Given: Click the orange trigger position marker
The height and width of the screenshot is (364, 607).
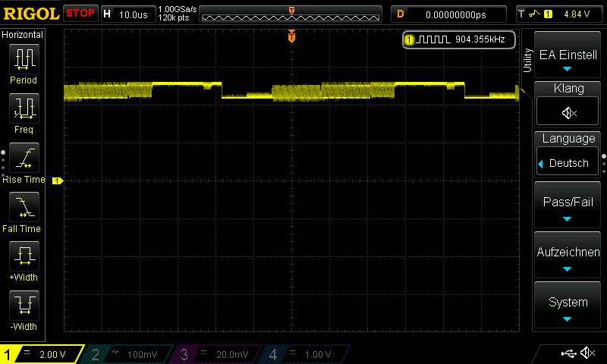Looking at the screenshot, I should [291, 36].
